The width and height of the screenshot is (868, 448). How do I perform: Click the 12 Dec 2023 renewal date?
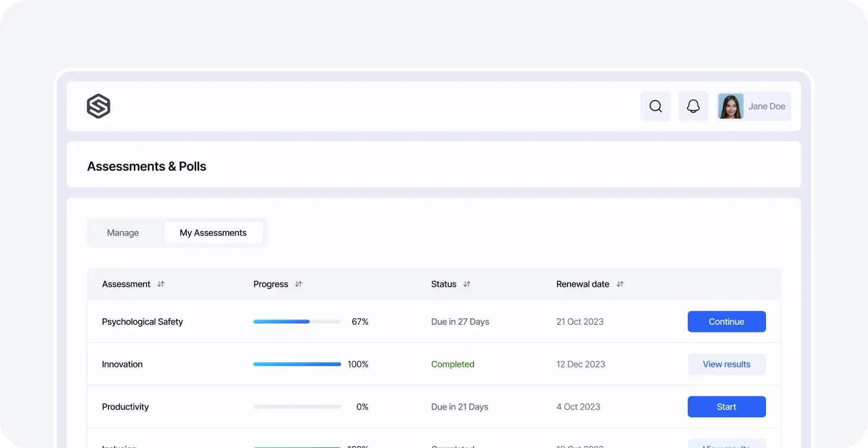click(580, 364)
